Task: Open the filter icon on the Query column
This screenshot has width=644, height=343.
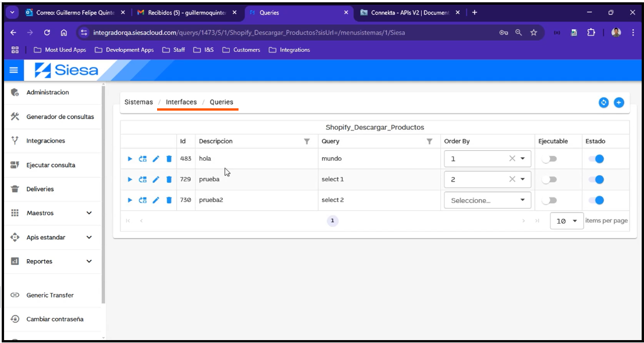Action: coord(429,140)
